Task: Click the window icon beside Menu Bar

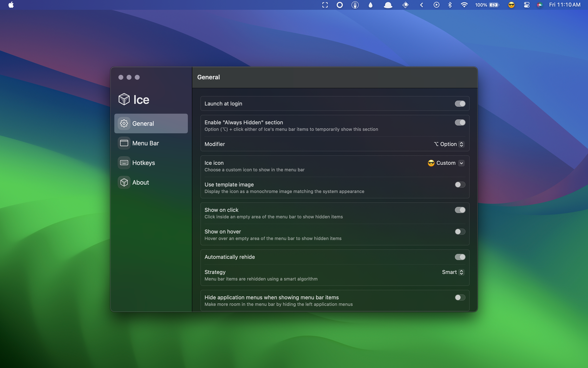Action: (x=124, y=143)
